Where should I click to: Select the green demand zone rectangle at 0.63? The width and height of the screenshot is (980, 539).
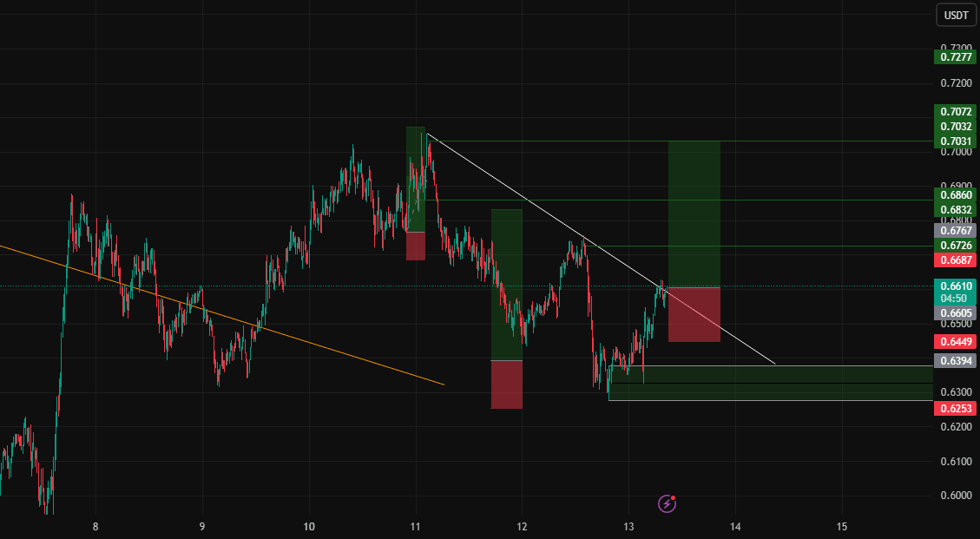point(771,383)
